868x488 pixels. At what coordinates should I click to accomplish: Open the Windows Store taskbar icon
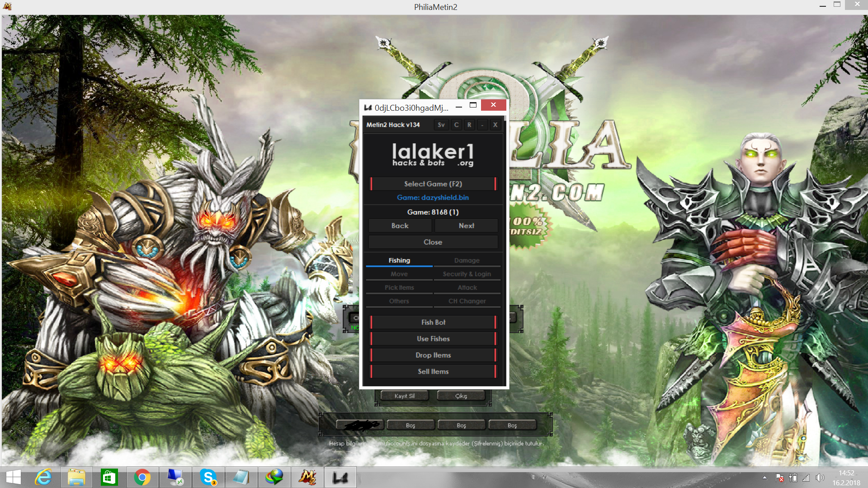pos(109,478)
